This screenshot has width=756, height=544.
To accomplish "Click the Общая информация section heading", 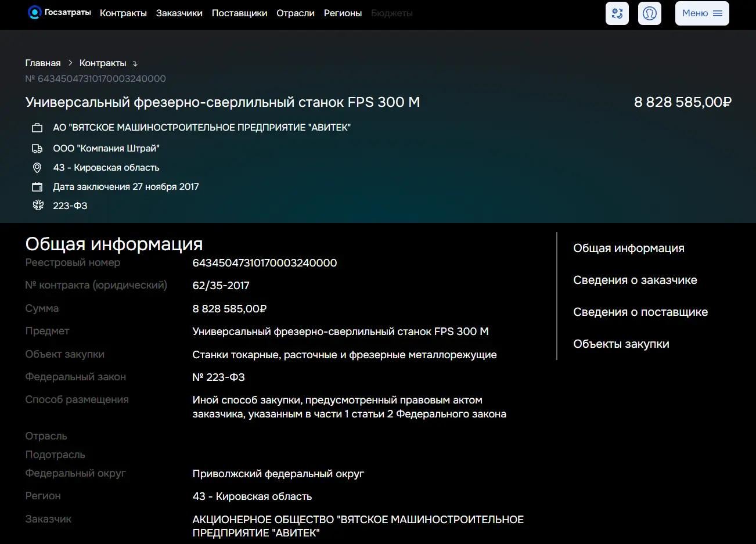I will tap(114, 244).
